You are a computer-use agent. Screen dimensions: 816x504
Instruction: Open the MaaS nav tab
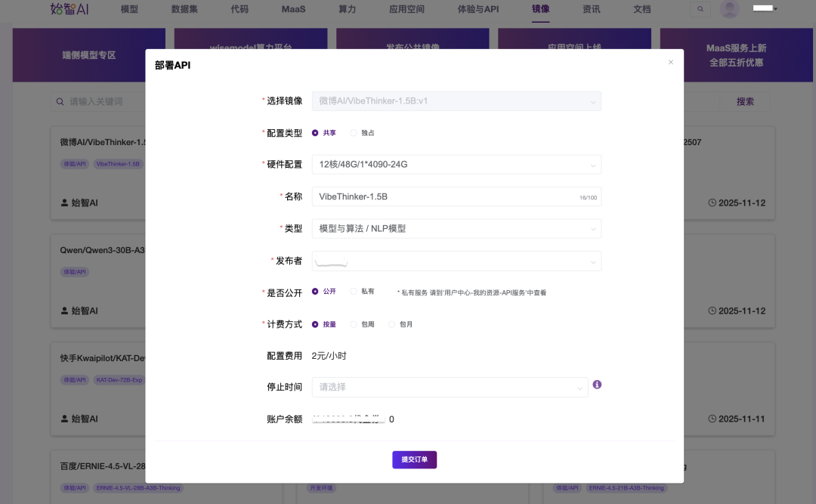(293, 9)
